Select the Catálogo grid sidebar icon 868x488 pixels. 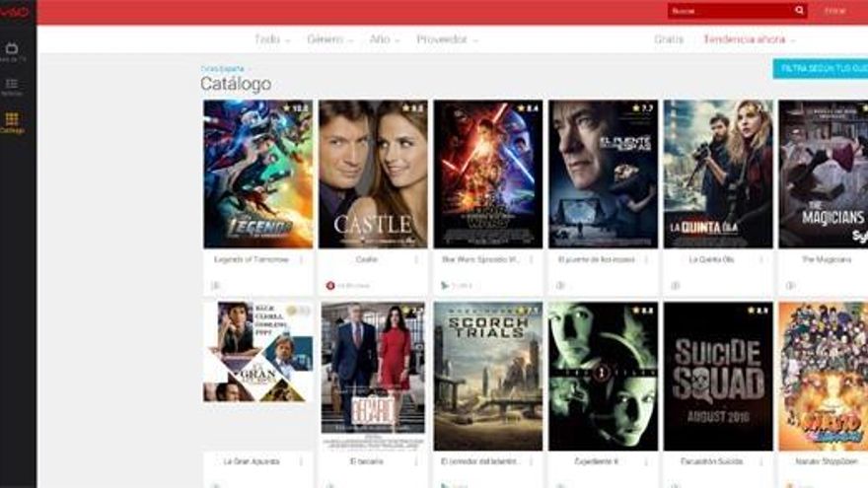tap(12, 120)
